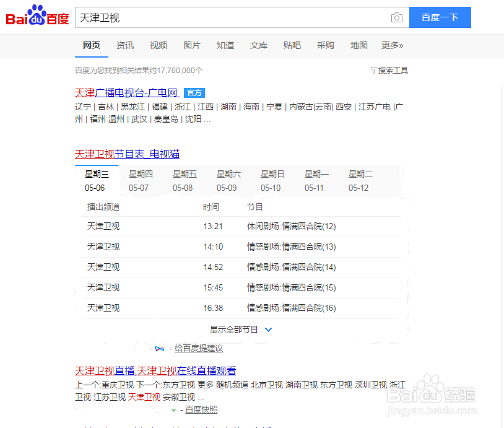Viewport: 504px width, 428px height.
Task: Open 天津广播电视台-广电网 result
Action: tap(128, 93)
